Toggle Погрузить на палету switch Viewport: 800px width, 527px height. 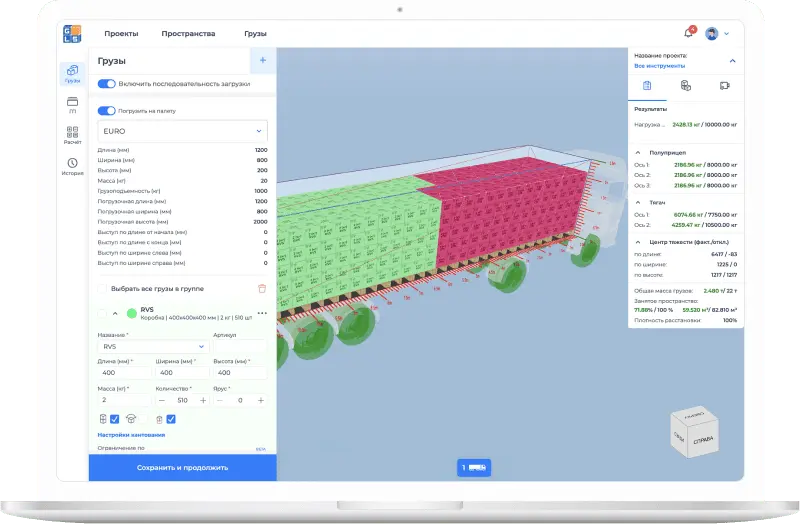tap(106, 111)
